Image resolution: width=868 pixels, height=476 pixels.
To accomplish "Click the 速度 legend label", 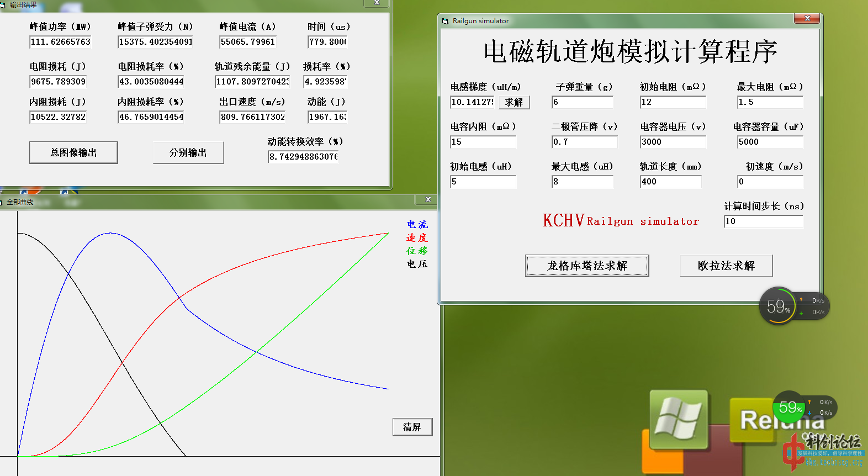I will (x=417, y=237).
